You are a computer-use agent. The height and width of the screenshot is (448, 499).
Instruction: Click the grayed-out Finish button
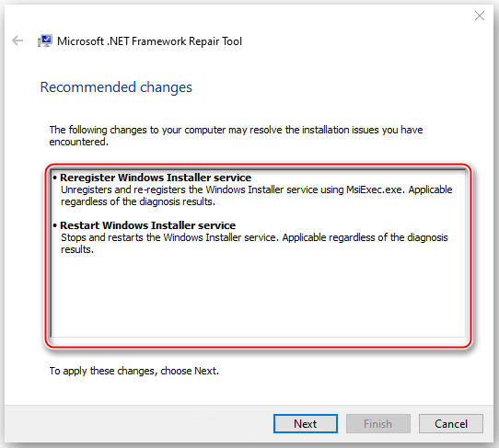tap(378, 423)
